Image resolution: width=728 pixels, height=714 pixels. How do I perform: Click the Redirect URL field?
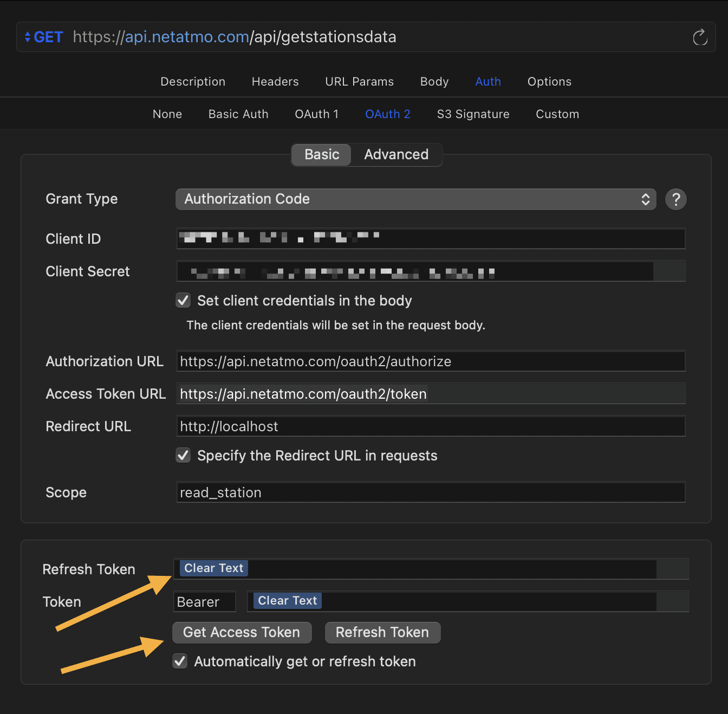coord(431,426)
